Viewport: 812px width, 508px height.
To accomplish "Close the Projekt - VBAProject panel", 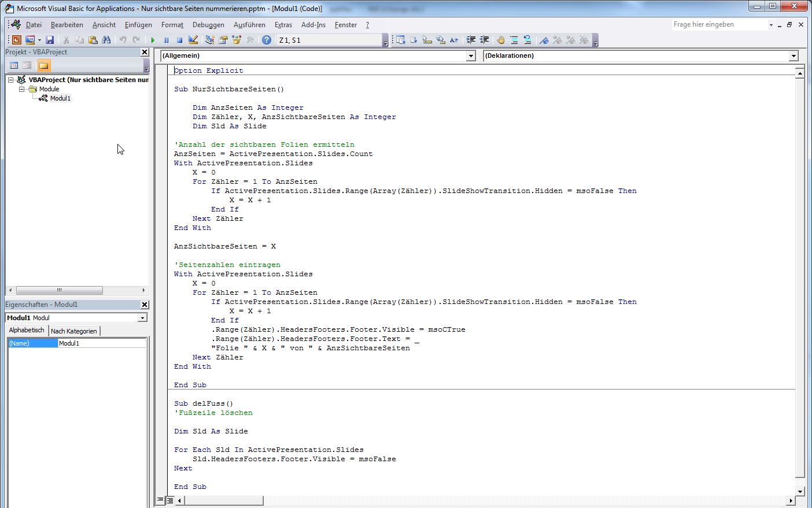I will 145,52.
